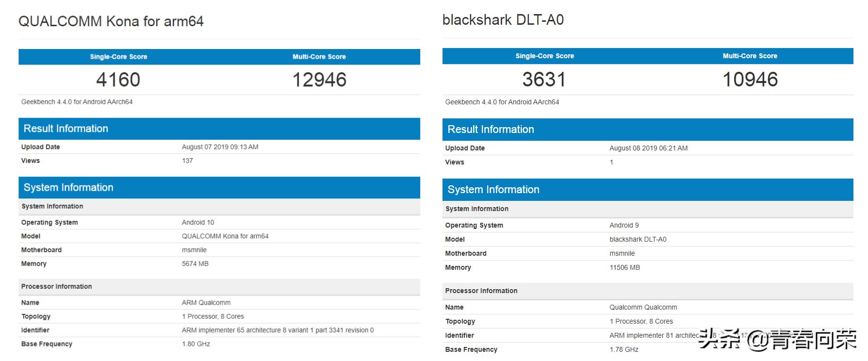Viewport: 868px width, 361px height.
Task: Click the QUALCOMM Kona for arm64 page title
Action: tap(111, 21)
